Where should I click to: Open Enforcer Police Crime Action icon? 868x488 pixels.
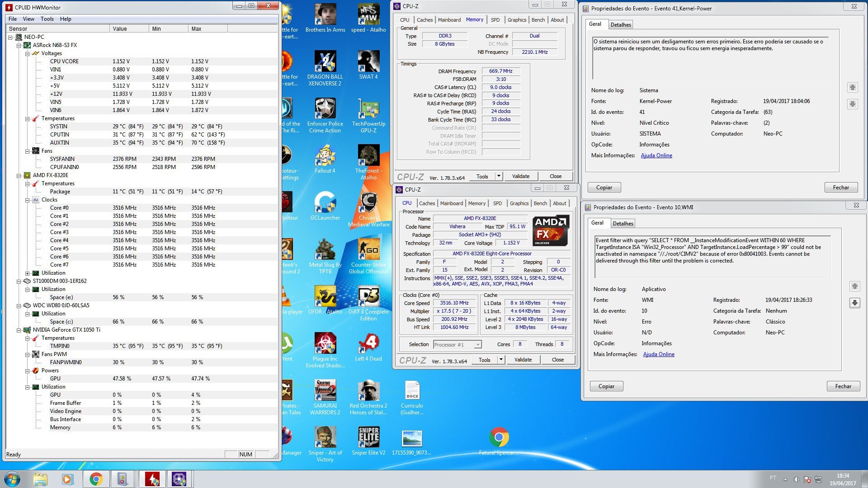click(325, 115)
